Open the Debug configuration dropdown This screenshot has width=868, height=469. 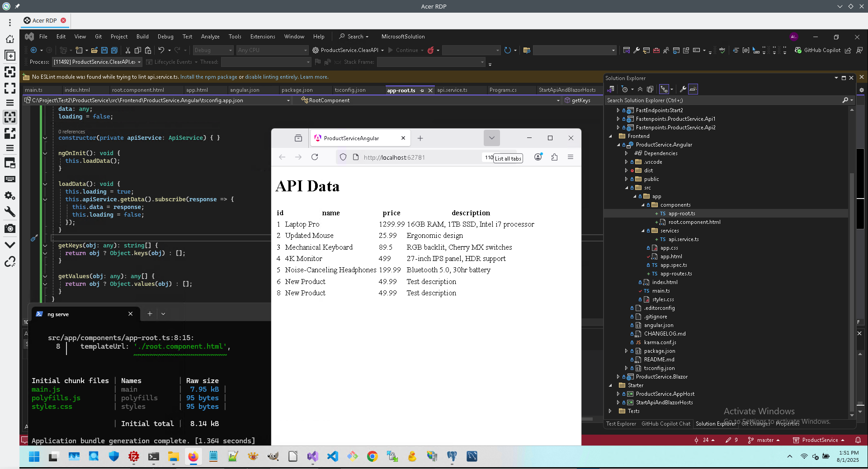pos(213,50)
